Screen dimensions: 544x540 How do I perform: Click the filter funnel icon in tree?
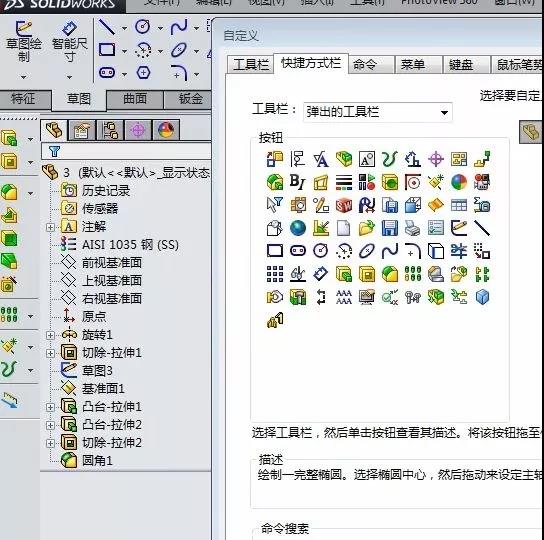[54, 151]
